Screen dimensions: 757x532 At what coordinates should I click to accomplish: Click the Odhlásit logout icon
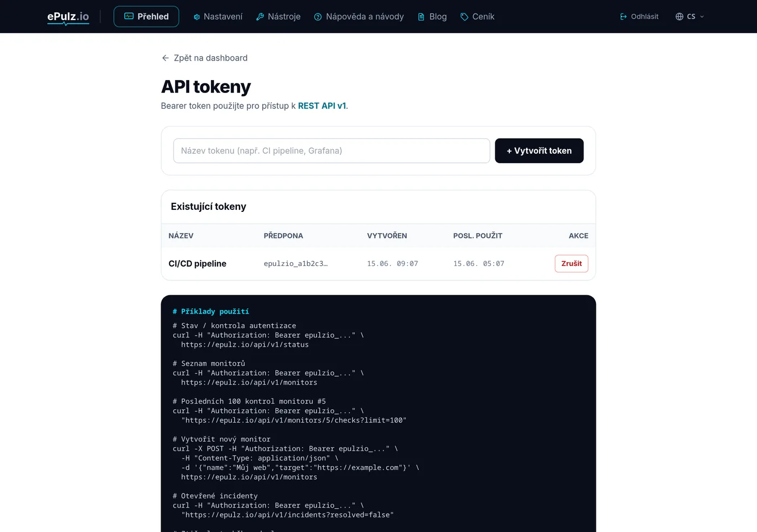623,17
